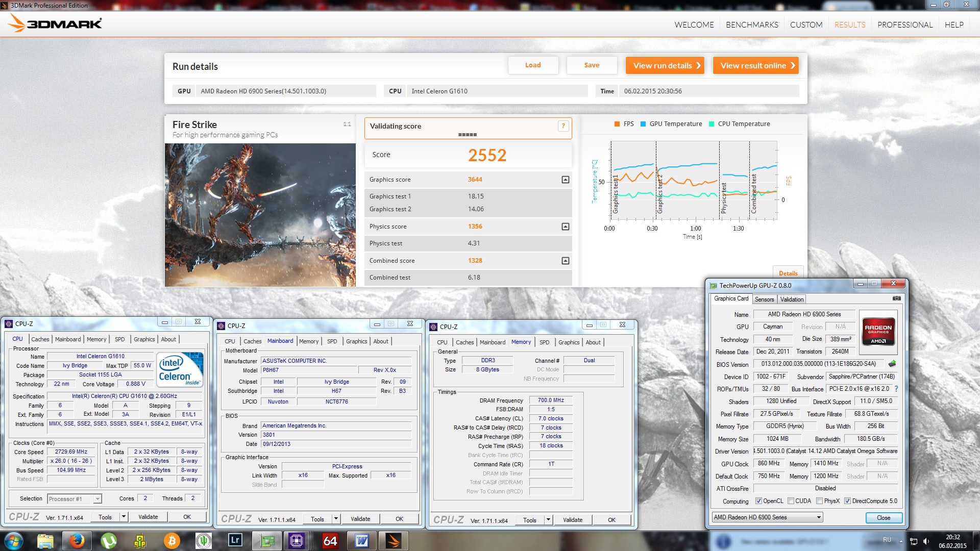Open the Caches tab in the first CPU-Z window
Screen dimensions: 980x551
pos(40,339)
